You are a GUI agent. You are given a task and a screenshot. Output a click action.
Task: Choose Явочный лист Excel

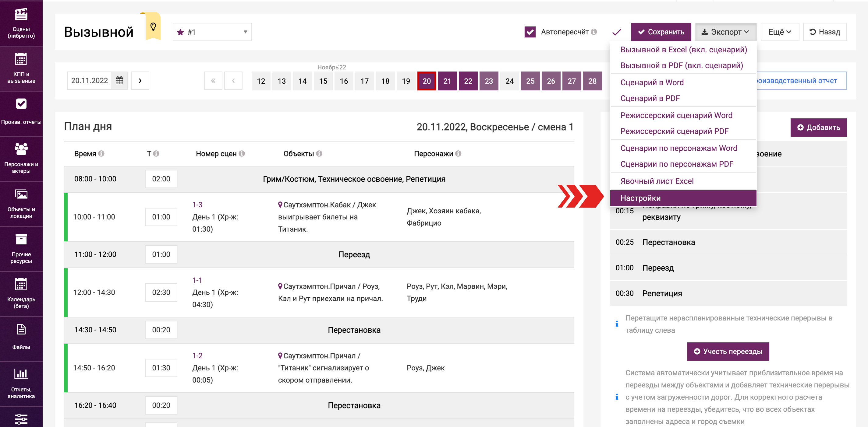click(x=683, y=181)
